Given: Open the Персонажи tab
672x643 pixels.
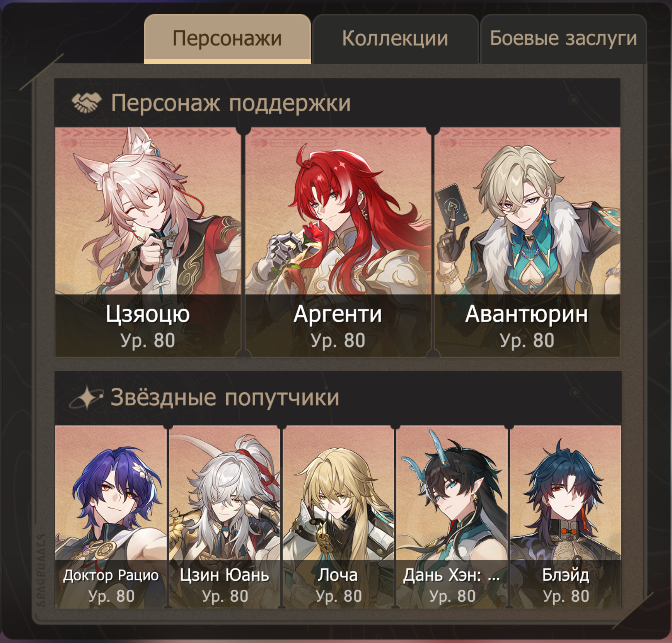Looking at the screenshot, I should coord(227,39).
